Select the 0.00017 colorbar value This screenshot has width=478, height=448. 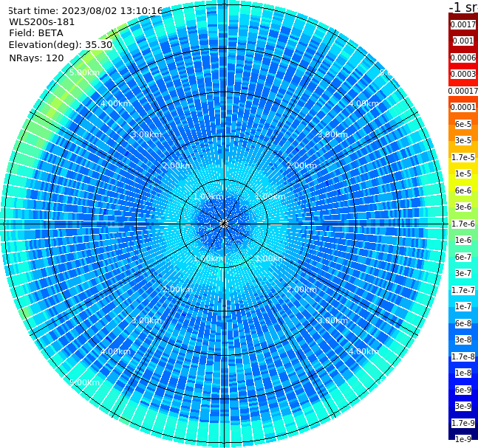[x=463, y=91]
